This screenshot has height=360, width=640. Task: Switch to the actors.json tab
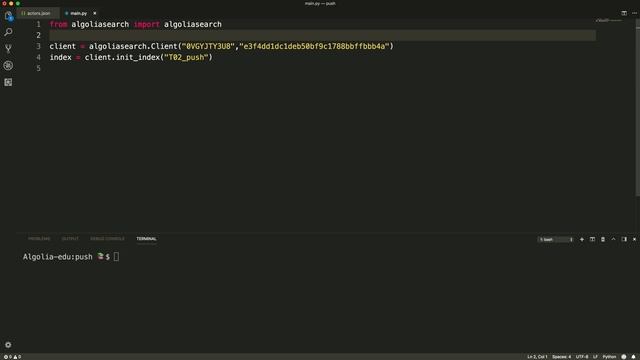[38, 13]
